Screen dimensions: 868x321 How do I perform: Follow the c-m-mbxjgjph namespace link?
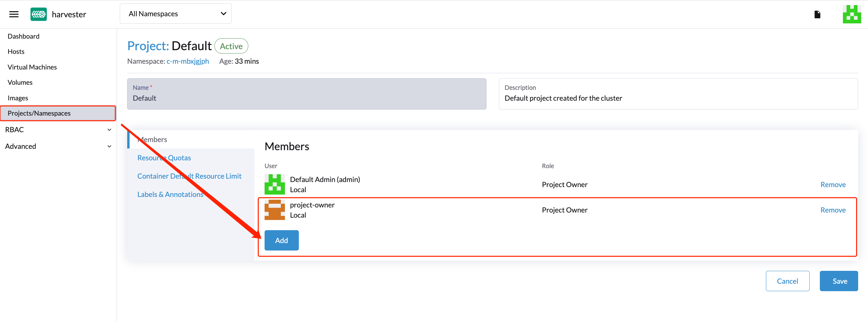point(188,61)
